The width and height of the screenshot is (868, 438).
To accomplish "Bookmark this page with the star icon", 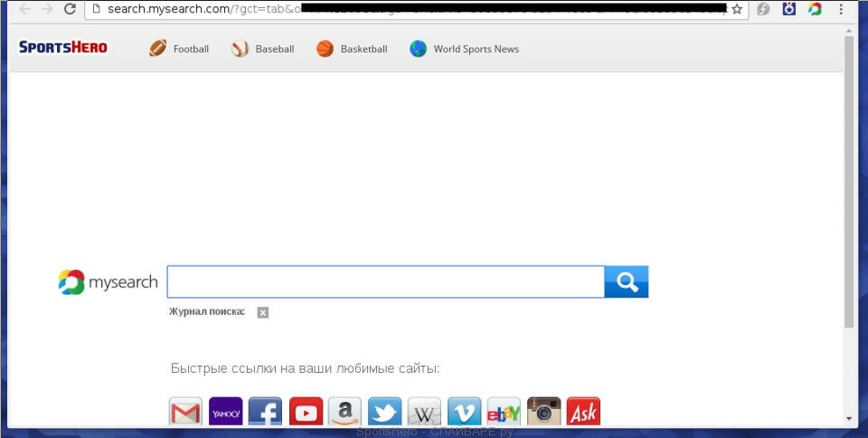I will 737,9.
